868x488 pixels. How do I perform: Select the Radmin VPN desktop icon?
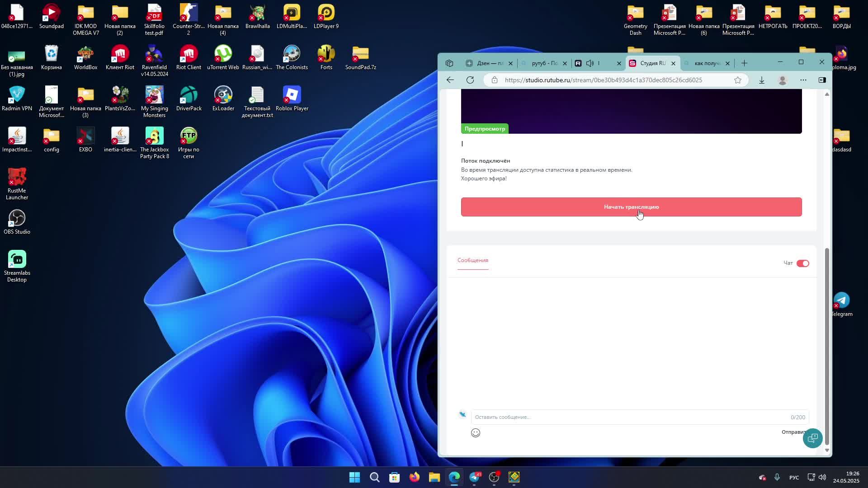(17, 99)
